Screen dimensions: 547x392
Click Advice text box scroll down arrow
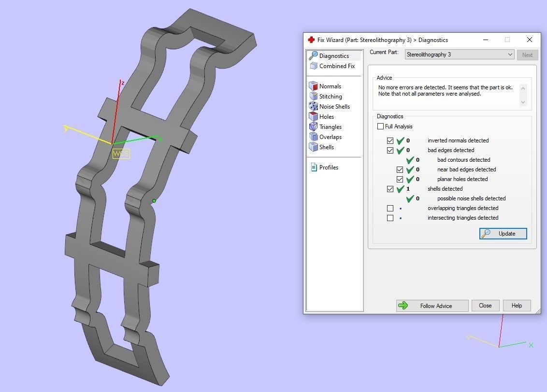tap(522, 102)
